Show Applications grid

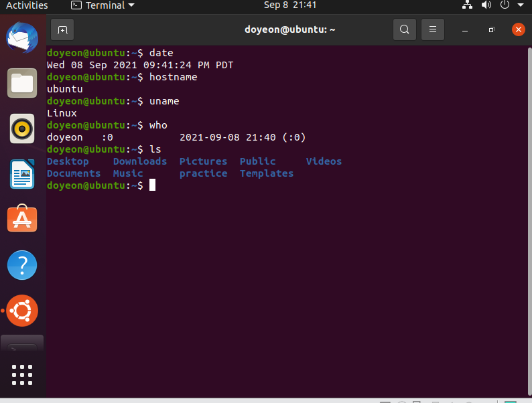22,375
